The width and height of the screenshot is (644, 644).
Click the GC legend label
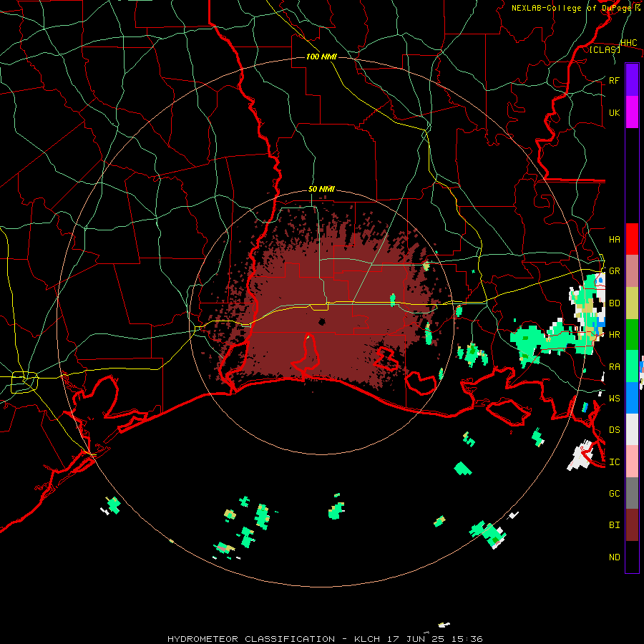(614, 494)
